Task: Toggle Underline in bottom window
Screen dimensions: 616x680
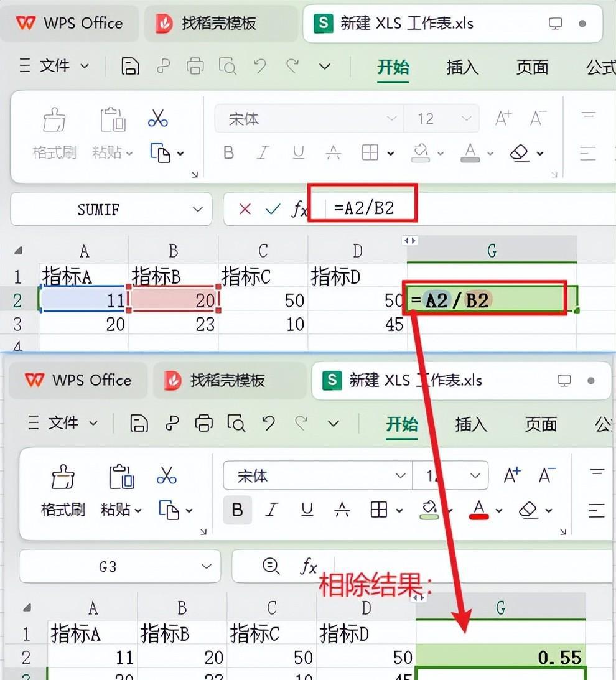Action: pyautogui.click(x=307, y=510)
